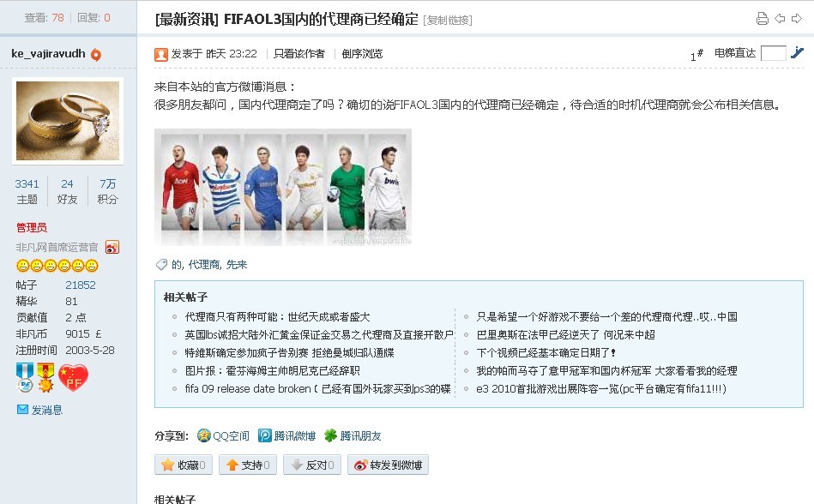Share the post to QQ空间
Screen dimensions: 814x504
point(223,436)
